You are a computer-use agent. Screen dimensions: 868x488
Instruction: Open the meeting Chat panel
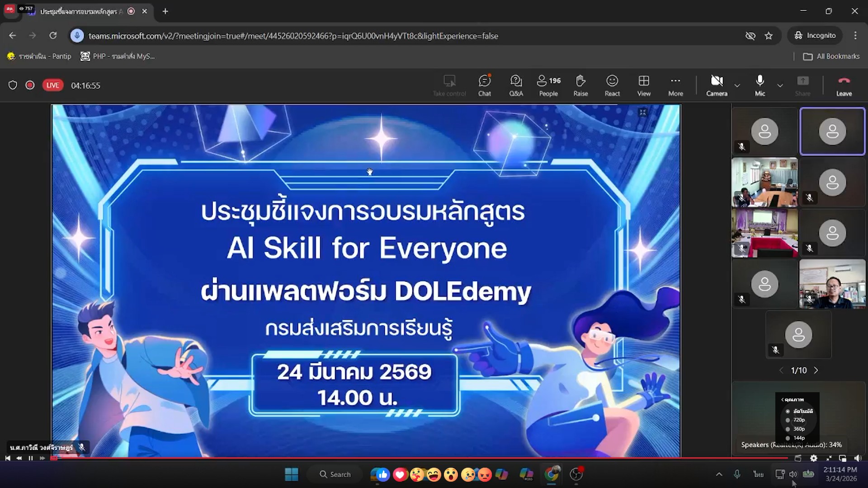(484, 85)
